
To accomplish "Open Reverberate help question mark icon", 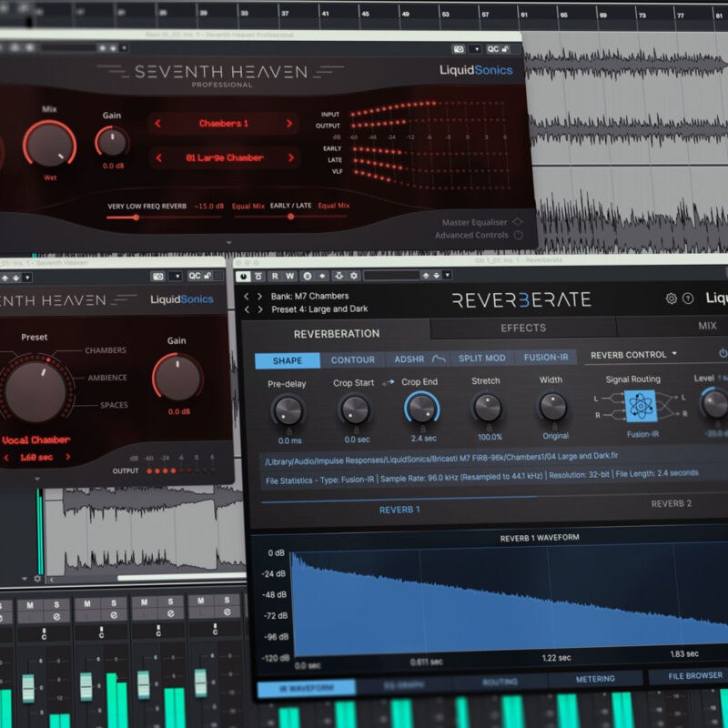I will pyautogui.click(x=688, y=298).
